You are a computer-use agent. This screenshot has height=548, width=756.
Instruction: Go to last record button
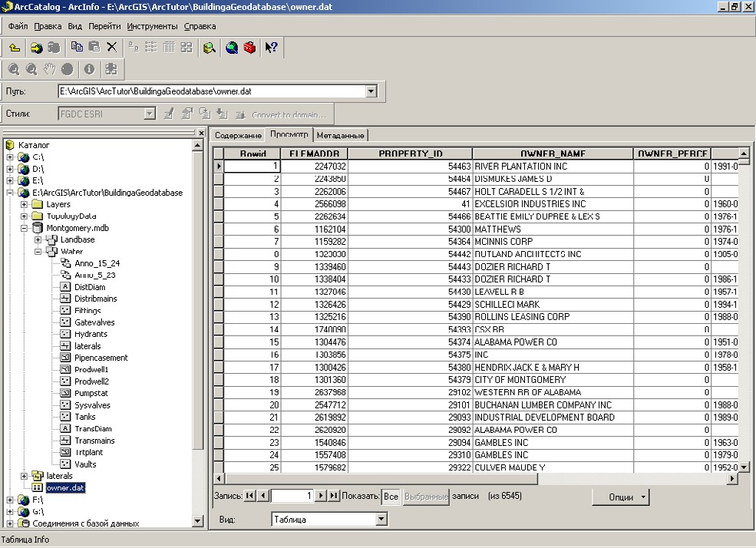click(x=334, y=496)
